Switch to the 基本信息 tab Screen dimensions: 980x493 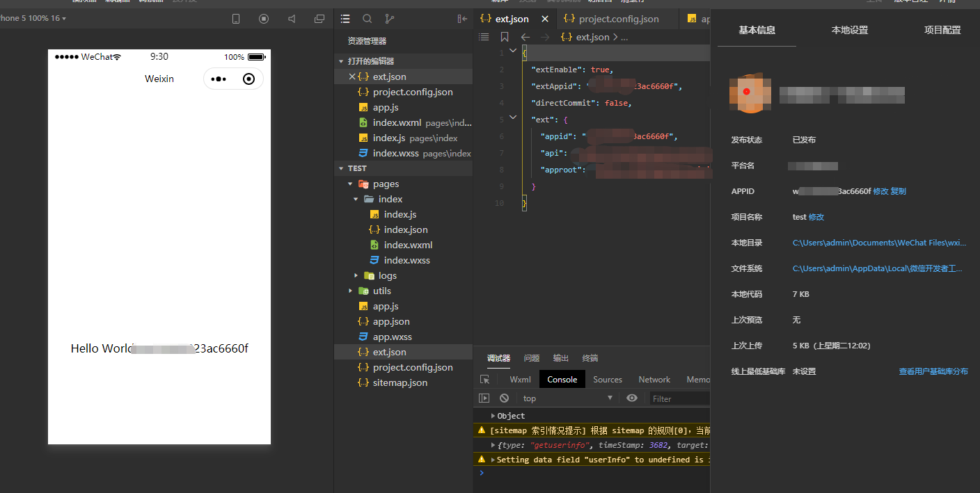(x=757, y=30)
